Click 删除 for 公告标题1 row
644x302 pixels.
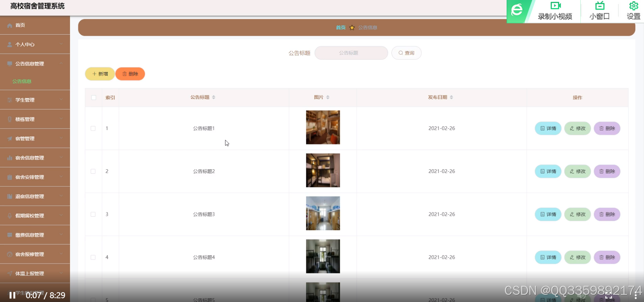point(607,128)
